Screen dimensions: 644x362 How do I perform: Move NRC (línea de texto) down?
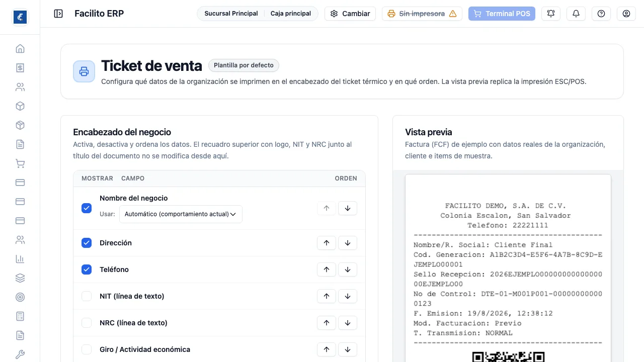pos(348,323)
